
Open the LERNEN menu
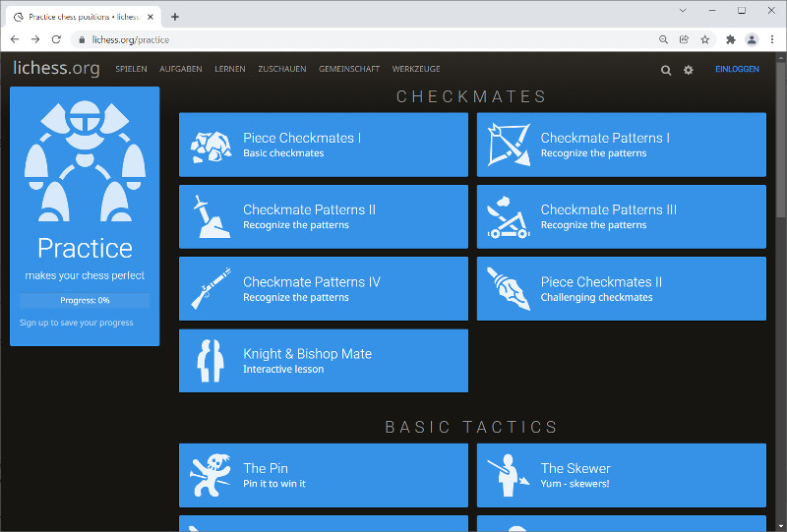[x=230, y=69]
